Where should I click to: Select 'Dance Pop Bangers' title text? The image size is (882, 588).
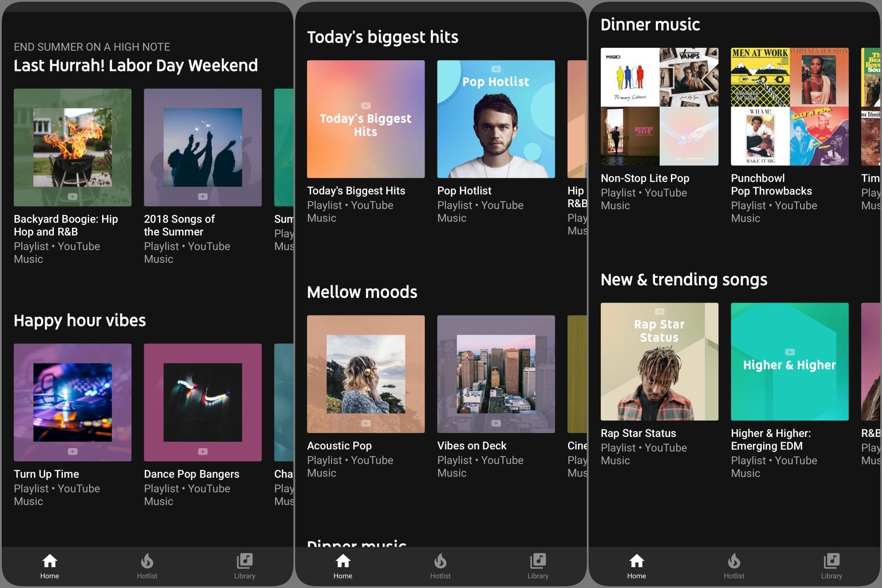coord(192,474)
